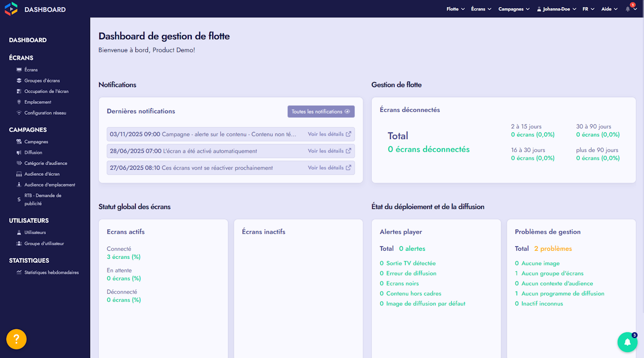The image size is (644, 358).
Task: Click Aucun programme de diffusion row
Action: click(x=559, y=294)
